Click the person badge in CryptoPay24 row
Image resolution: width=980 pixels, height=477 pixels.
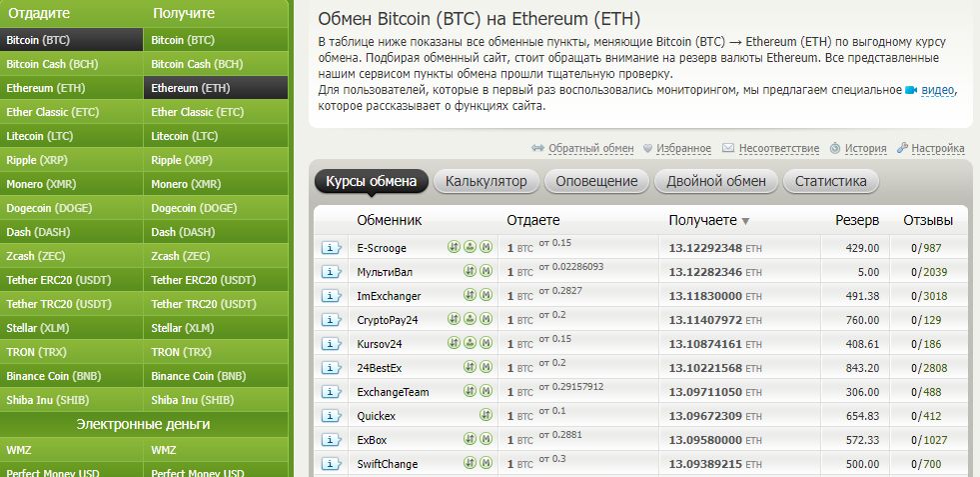tap(470, 319)
